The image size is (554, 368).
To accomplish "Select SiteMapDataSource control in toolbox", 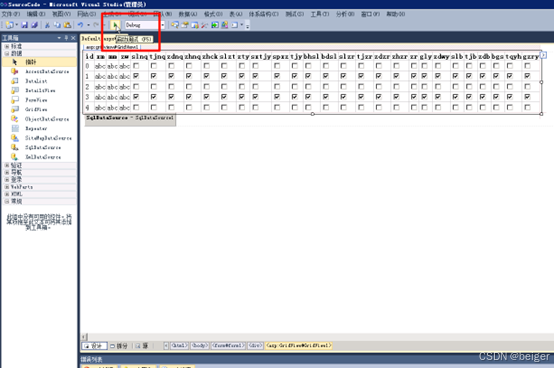I will tap(39, 138).
